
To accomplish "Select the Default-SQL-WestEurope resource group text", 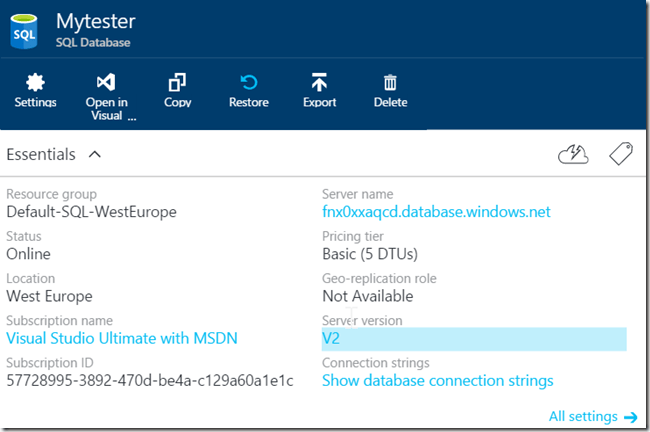I will click(x=91, y=212).
